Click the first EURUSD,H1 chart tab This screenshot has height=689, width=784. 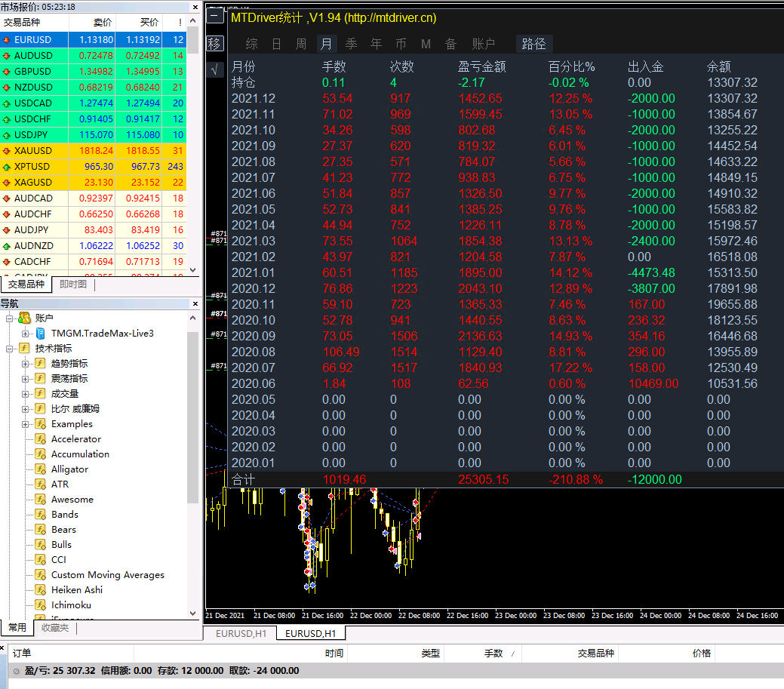[x=241, y=633]
